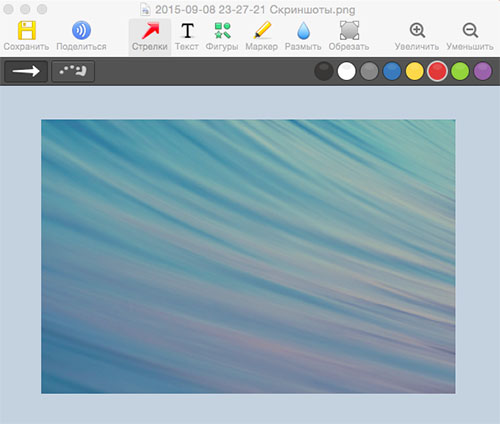
Task: Choose the Обрезать crop tool
Action: point(349,30)
